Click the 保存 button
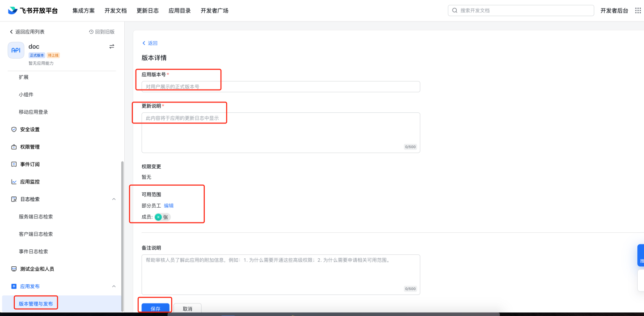 (x=155, y=308)
